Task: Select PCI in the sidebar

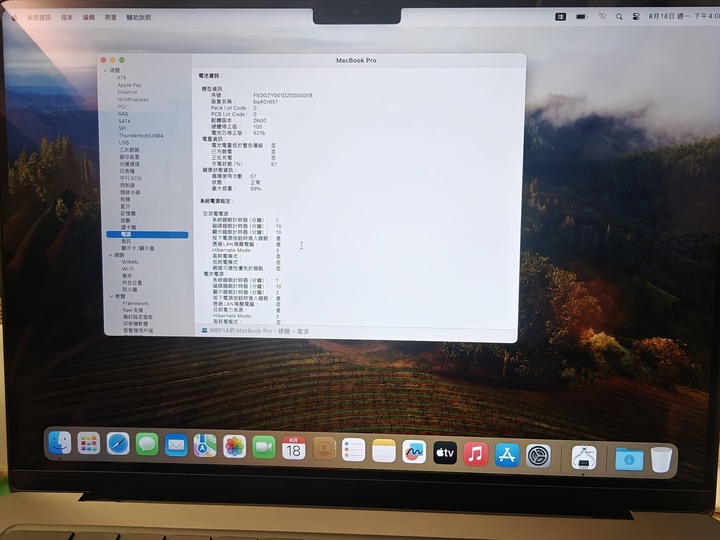Action: [122, 107]
